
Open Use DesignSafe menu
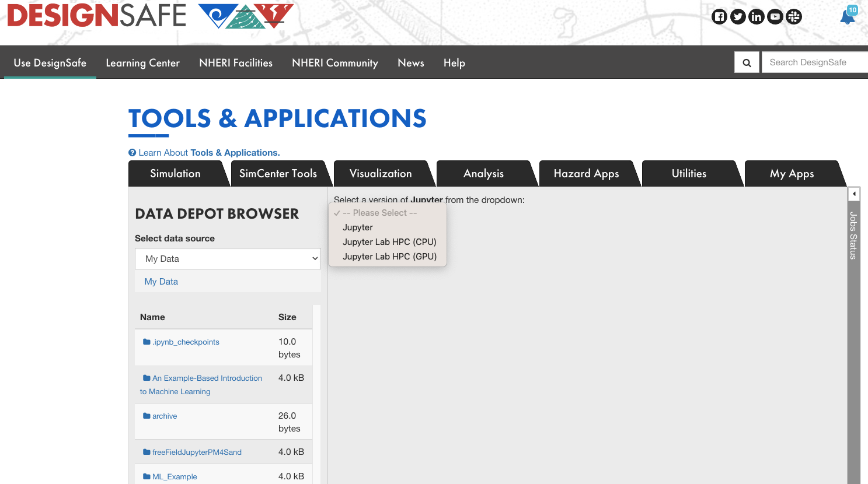[x=50, y=63]
